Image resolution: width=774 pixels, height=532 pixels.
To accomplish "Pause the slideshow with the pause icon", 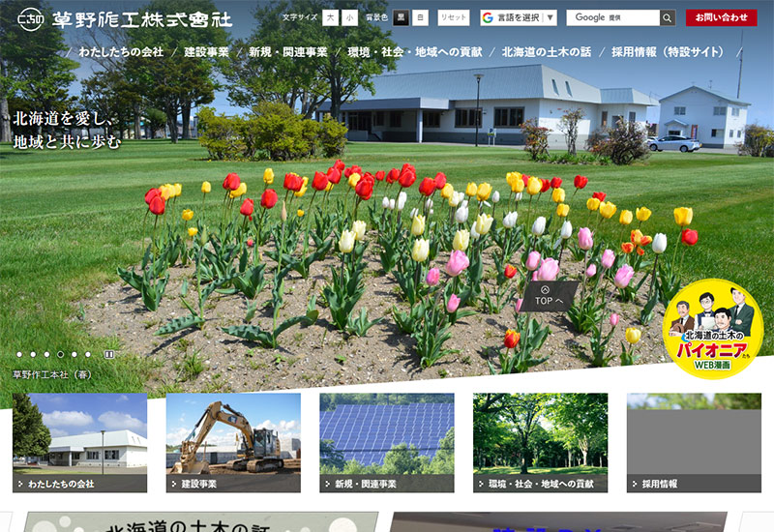I will tap(109, 354).
